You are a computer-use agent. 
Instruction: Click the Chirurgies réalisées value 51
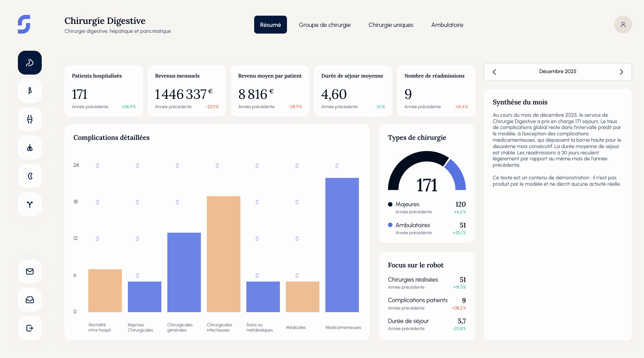(x=463, y=280)
